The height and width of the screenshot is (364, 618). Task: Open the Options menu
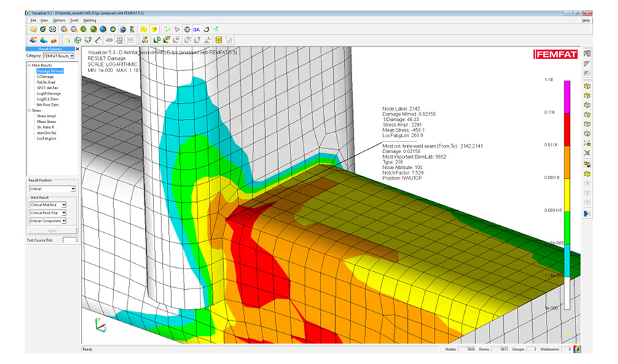tap(59, 20)
